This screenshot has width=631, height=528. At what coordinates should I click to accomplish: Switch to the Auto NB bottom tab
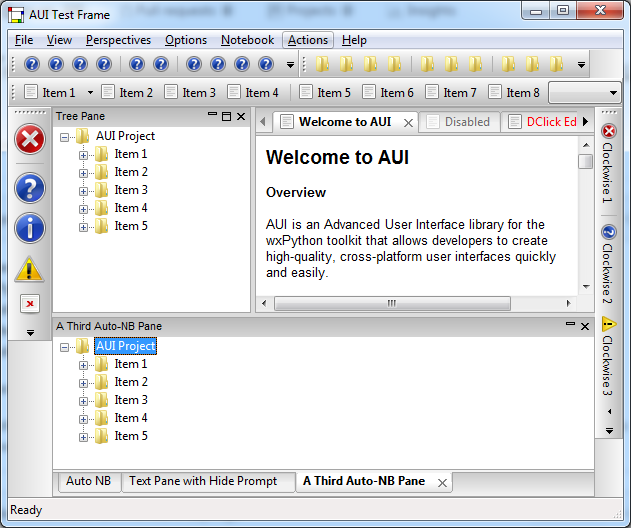89,481
